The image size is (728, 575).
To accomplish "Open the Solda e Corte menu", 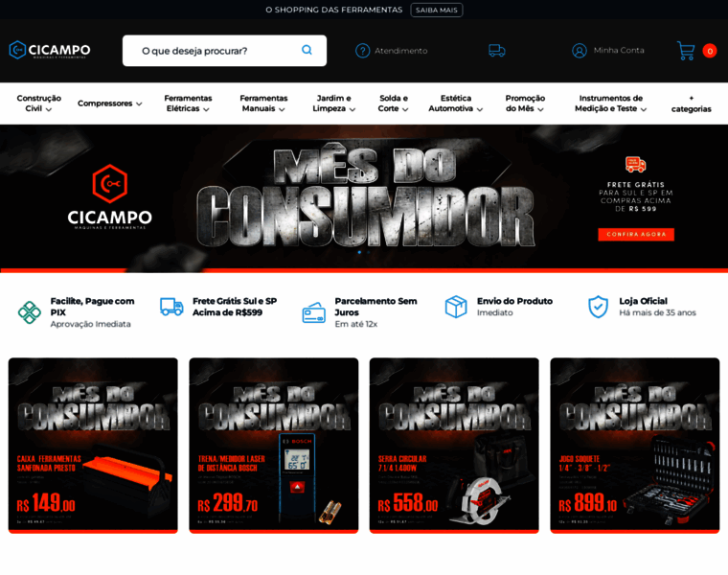I will click(x=393, y=103).
